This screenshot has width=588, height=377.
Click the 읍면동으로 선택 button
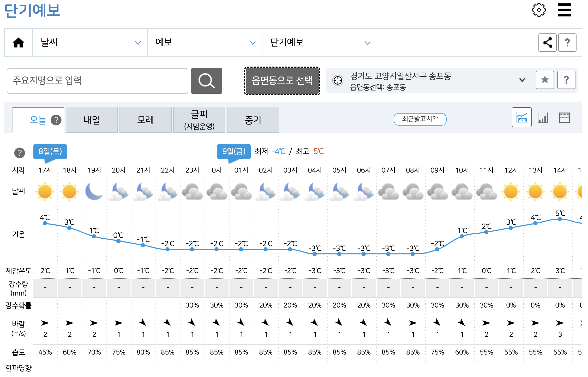point(281,81)
